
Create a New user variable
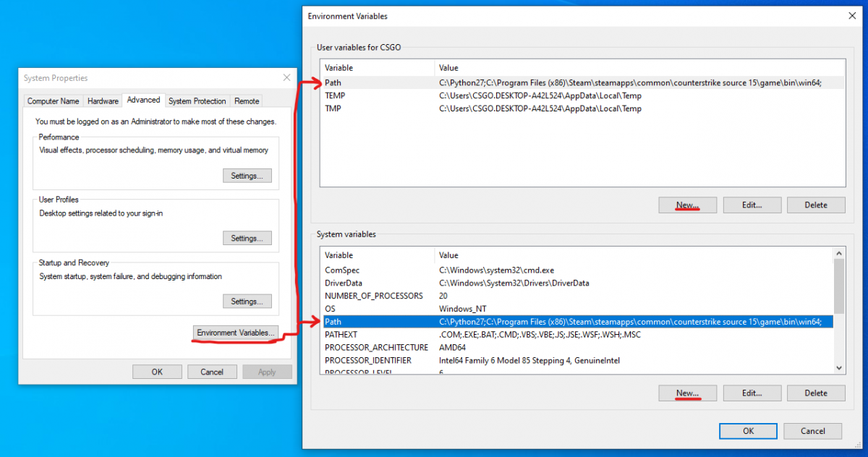coord(686,205)
